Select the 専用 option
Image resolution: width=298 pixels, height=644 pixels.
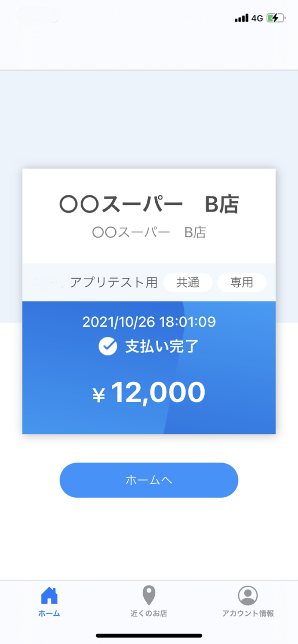(x=242, y=283)
